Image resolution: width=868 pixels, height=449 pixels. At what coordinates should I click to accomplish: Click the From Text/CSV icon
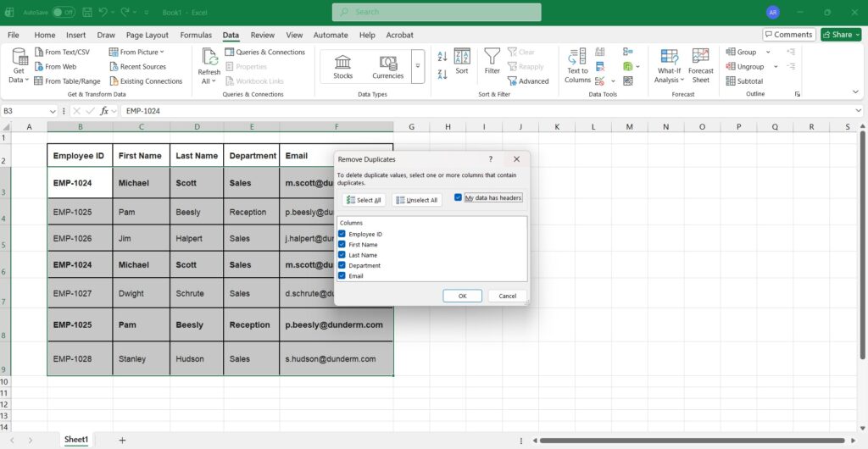point(39,52)
